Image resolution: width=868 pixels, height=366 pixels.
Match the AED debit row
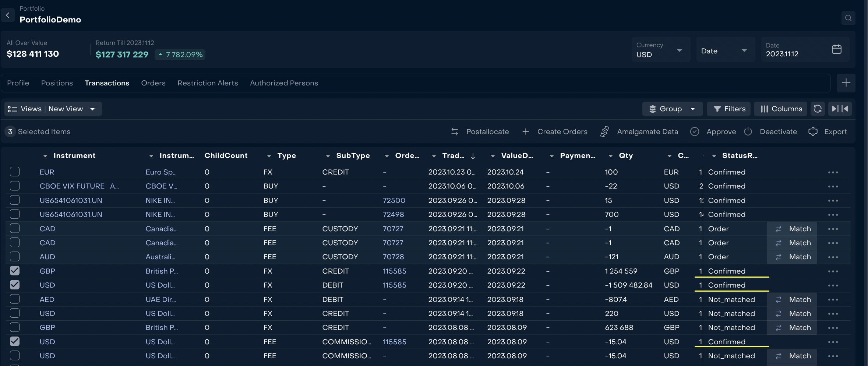click(x=792, y=300)
